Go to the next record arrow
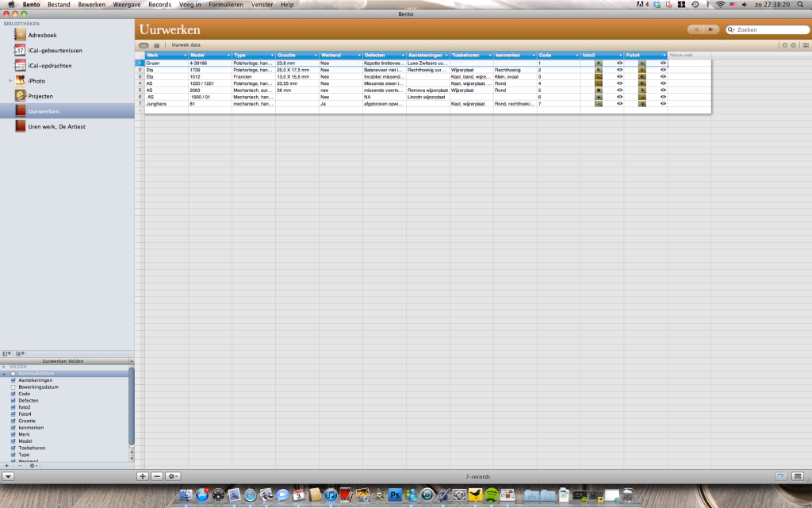This screenshot has height=508, width=812. pos(711,29)
